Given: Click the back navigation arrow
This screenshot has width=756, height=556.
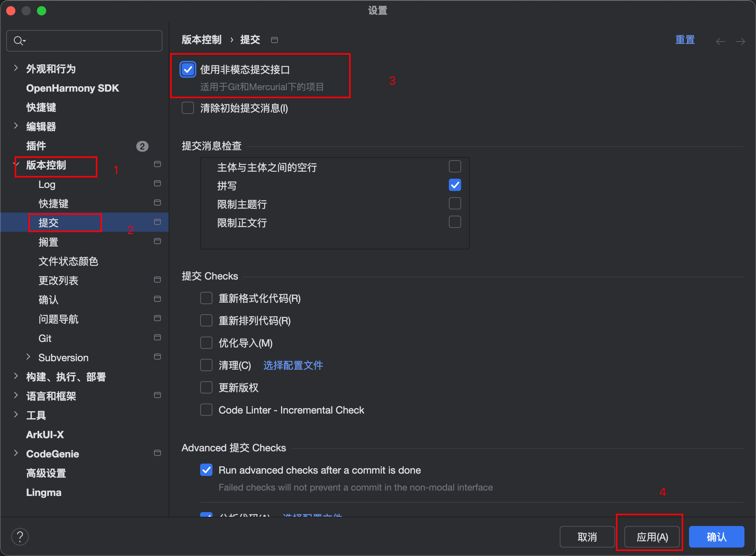Looking at the screenshot, I should [x=720, y=41].
